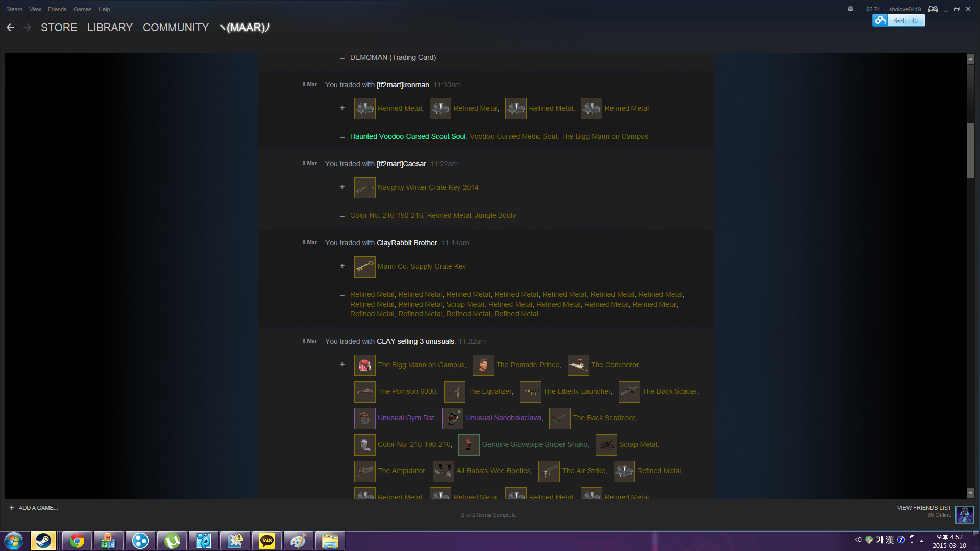The height and width of the screenshot is (551, 980).
Task: Open the inbox notification envelope icon
Action: (850, 9)
